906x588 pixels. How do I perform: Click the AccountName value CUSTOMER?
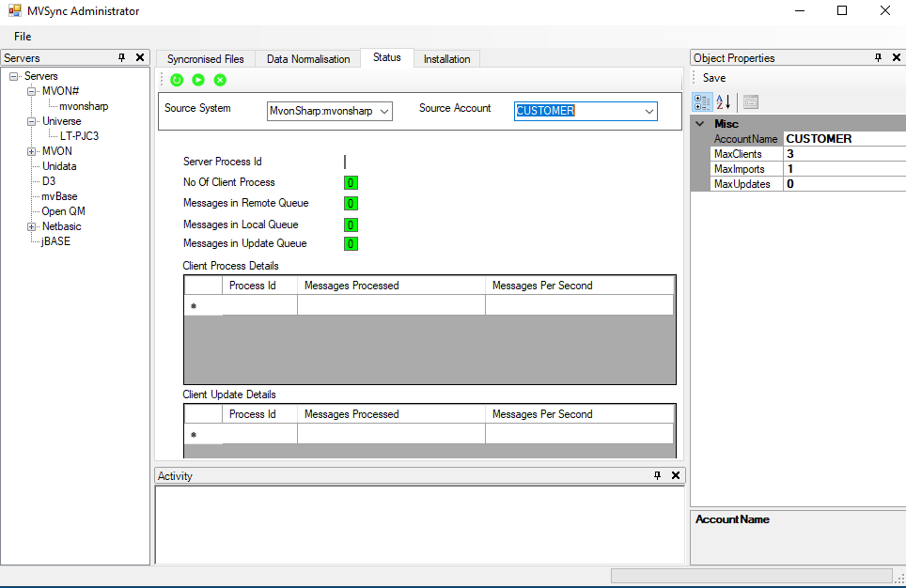point(845,139)
